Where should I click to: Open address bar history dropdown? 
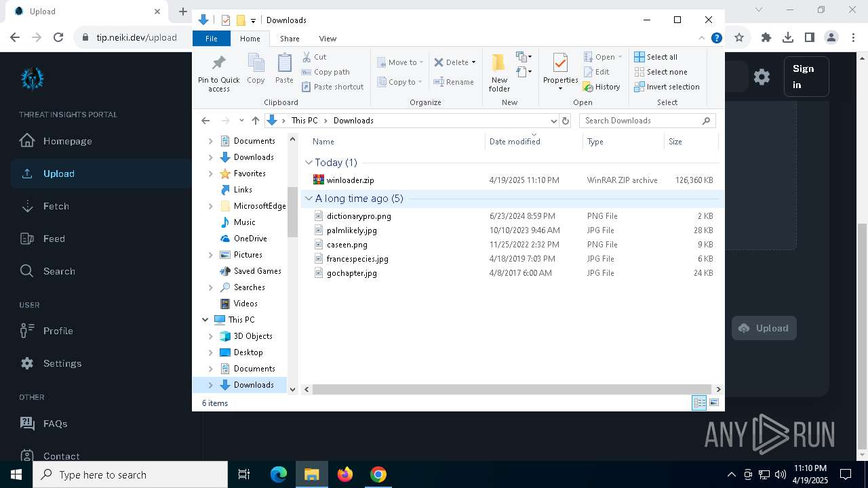(x=554, y=121)
